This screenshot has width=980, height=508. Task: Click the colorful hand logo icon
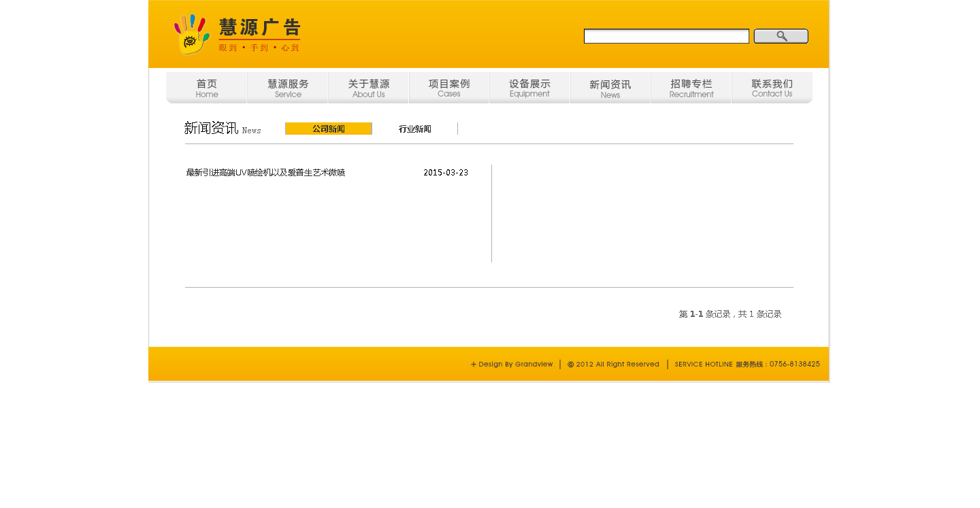[191, 35]
